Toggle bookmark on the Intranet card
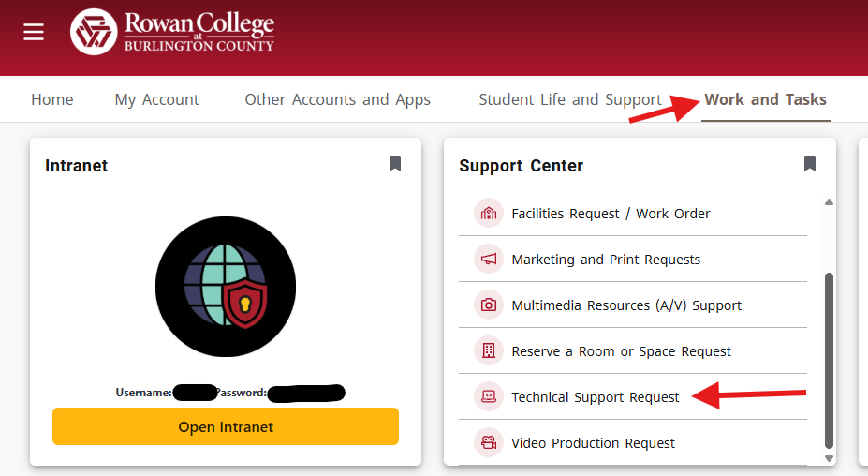The height and width of the screenshot is (476, 868). point(395,164)
